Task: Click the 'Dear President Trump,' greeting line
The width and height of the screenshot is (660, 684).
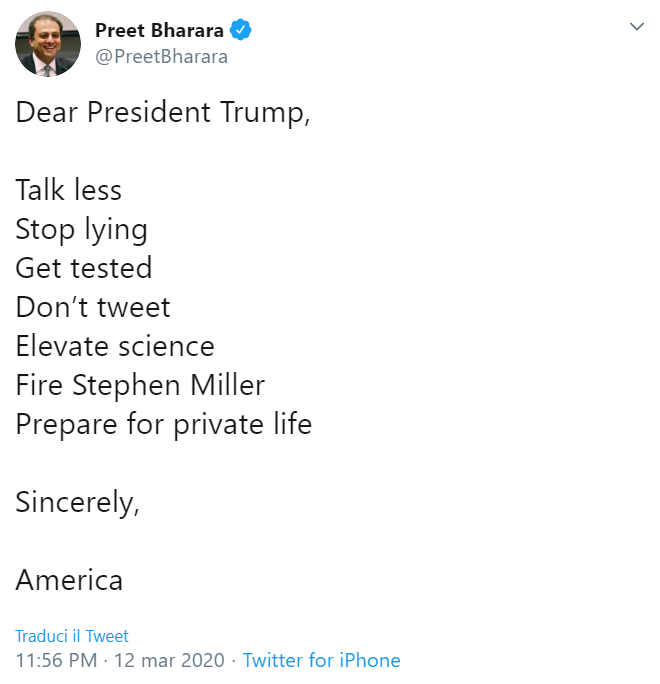Action: pos(163,112)
